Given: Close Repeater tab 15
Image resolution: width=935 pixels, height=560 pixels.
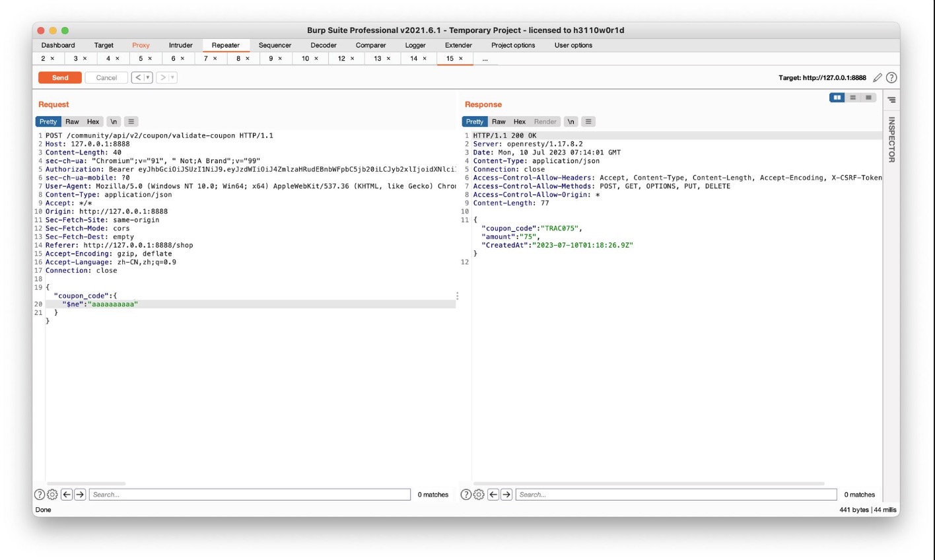Looking at the screenshot, I should (461, 59).
